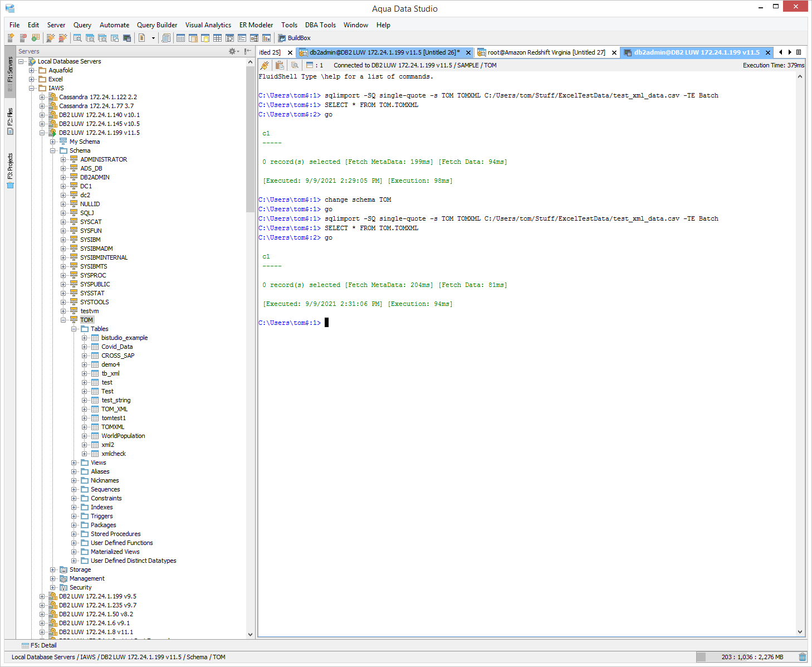This screenshot has height=667, width=812.
Task: Expand the Stored Procedures folder
Action: point(74,534)
